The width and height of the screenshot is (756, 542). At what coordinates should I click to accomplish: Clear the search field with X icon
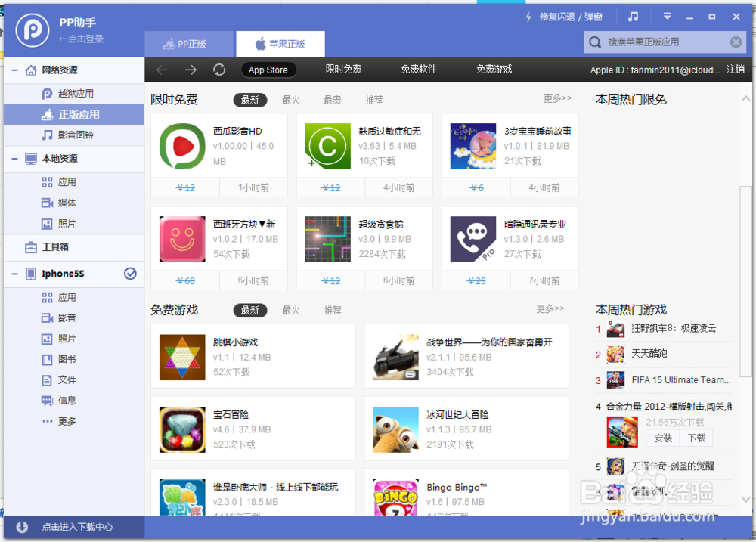[736, 42]
